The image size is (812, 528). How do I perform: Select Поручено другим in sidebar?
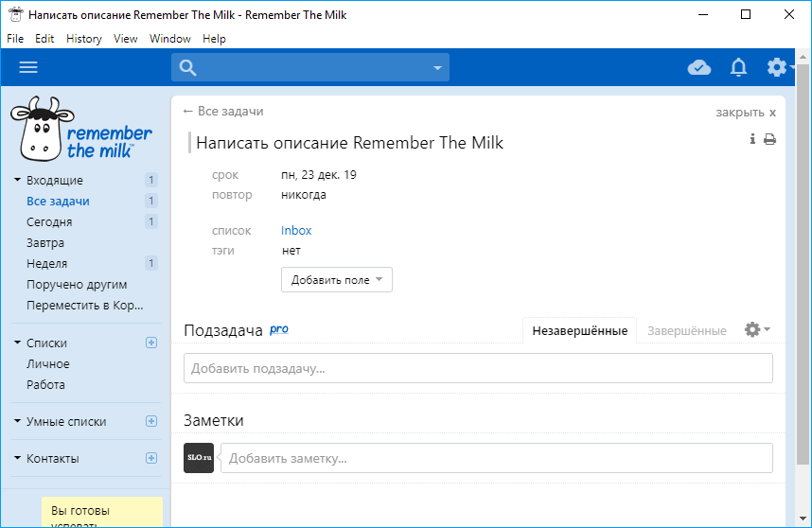77,284
